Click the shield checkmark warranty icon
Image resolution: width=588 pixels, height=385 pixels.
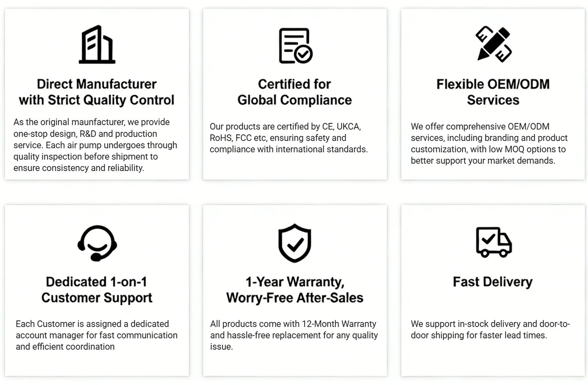pos(295,243)
